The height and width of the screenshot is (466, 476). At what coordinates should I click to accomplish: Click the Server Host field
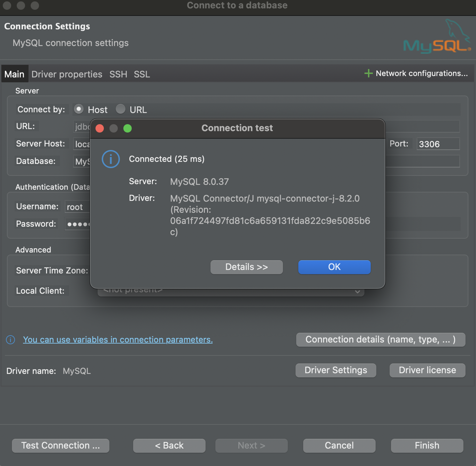[x=82, y=144]
